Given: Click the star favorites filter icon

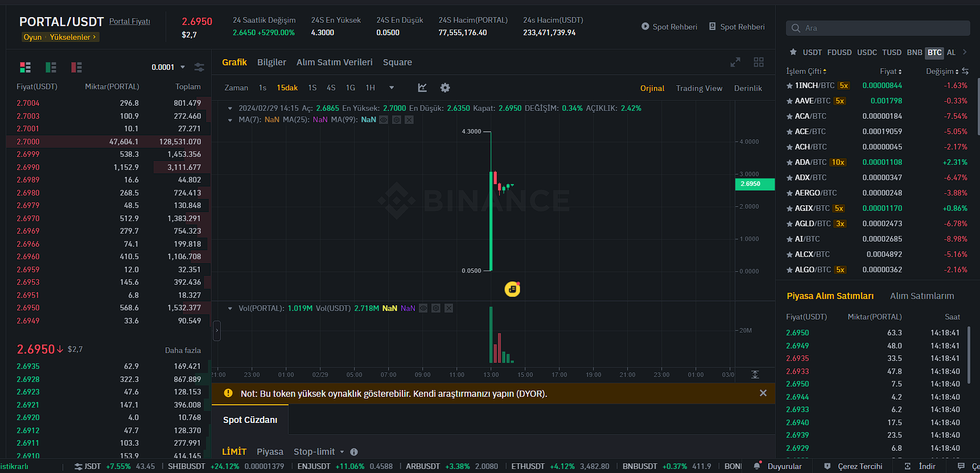Looking at the screenshot, I should [793, 52].
